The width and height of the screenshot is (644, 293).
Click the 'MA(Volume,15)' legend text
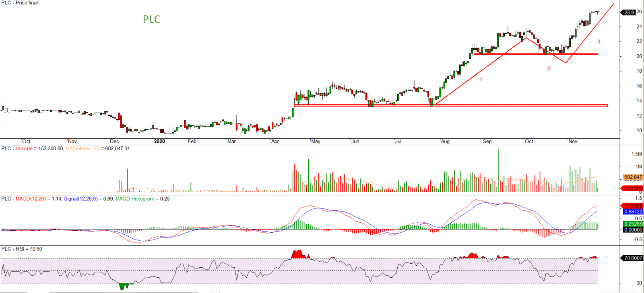tap(82, 149)
